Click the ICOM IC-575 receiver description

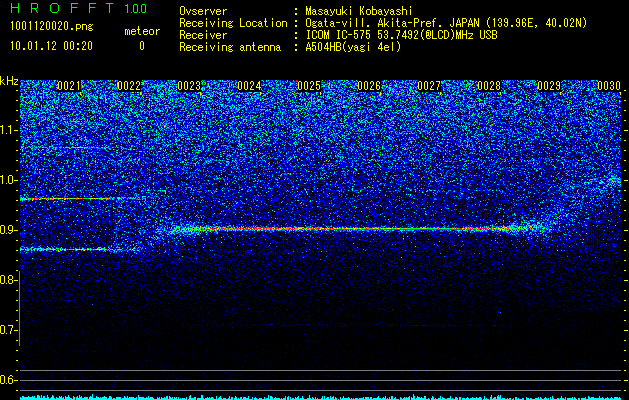[401, 35]
